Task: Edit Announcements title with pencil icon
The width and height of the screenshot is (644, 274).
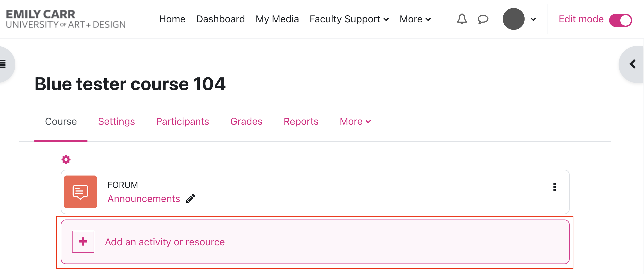Action: coord(191,198)
